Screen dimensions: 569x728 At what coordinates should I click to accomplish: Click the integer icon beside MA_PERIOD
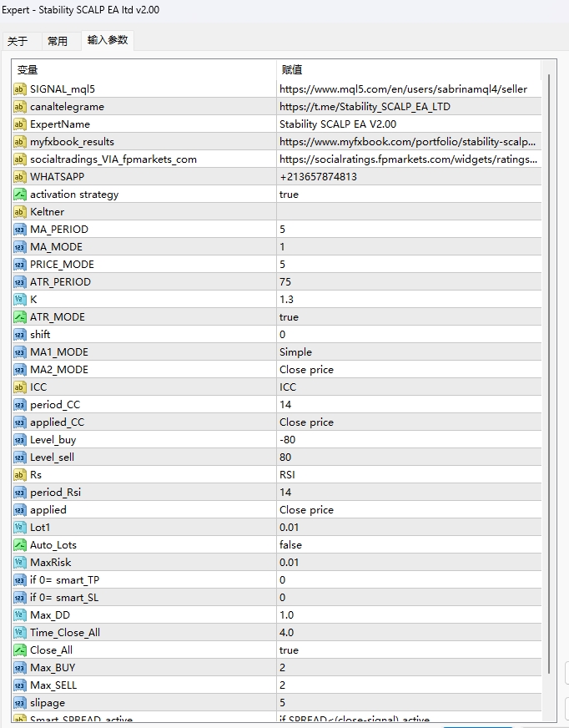[20, 230]
